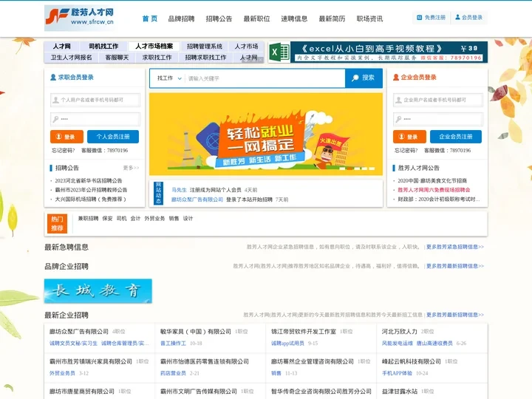The image size is (532, 399).
Task: Click the 胜芳人才网 site logo
Action: (80, 17)
